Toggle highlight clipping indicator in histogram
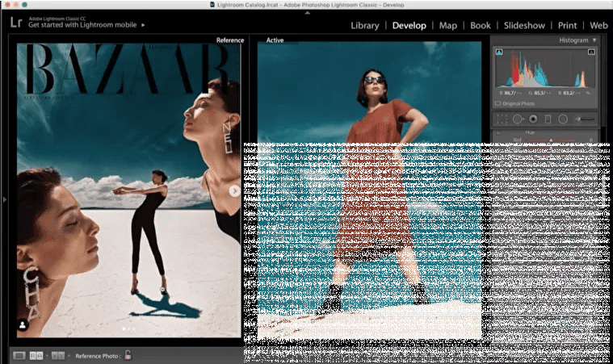The width and height of the screenshot is (613, 364). pyautogui.click(x=592, y=52)
